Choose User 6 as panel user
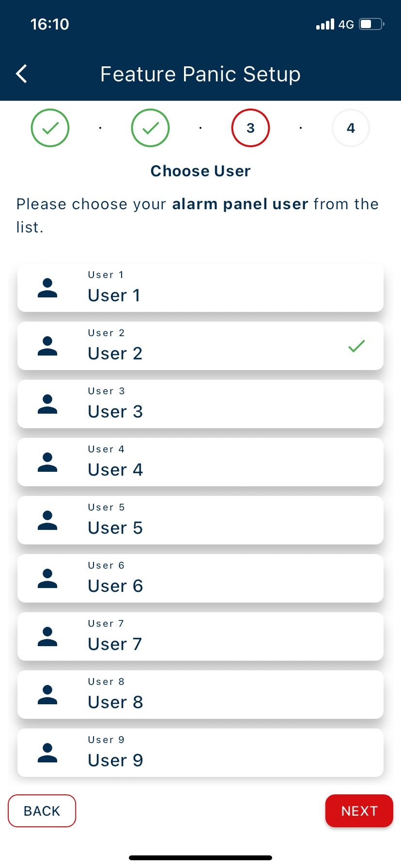Screen dimensions: 401x868 point(200,578)
